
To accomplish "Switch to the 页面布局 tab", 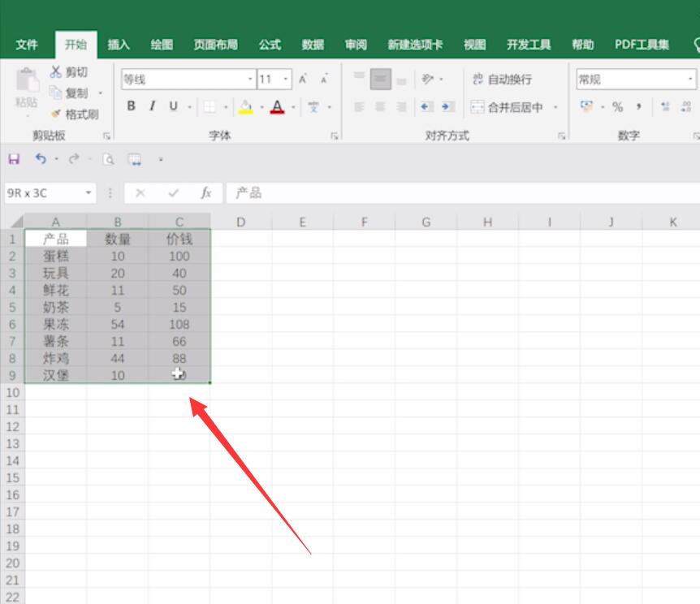I will (216, 45).
